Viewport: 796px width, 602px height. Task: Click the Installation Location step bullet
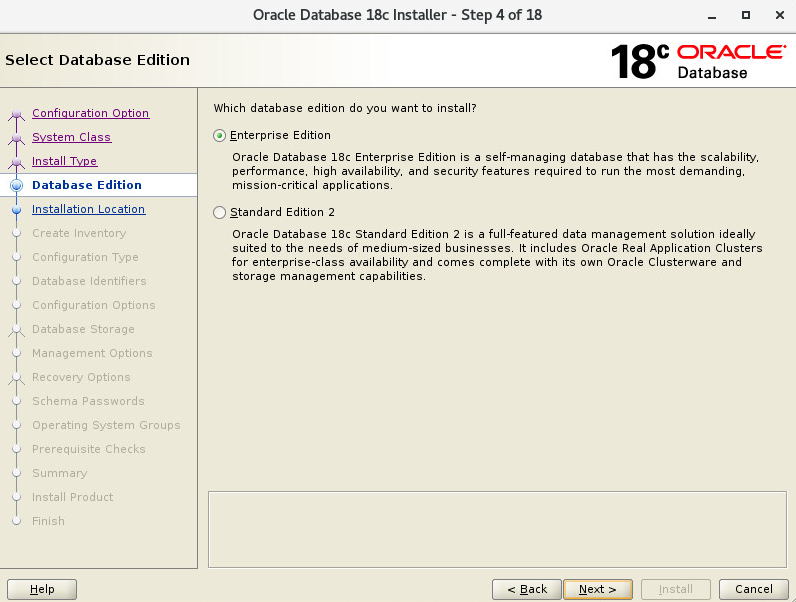tap(16, 210)
